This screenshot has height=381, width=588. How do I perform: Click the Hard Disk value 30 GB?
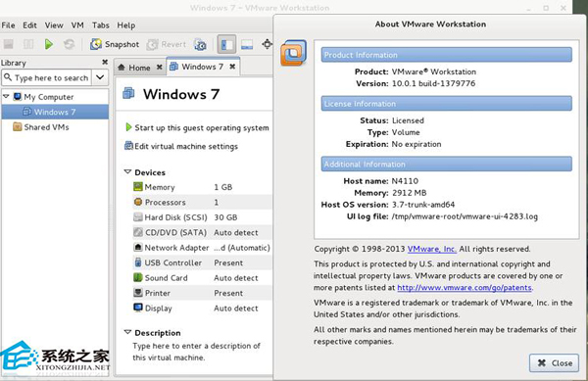tap(225, 217)
